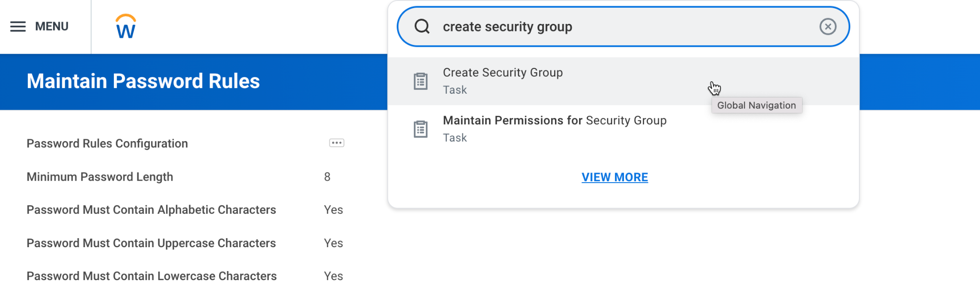Click the Minimum Password Length label
This screenshot has width=980, height=295.
100,177
